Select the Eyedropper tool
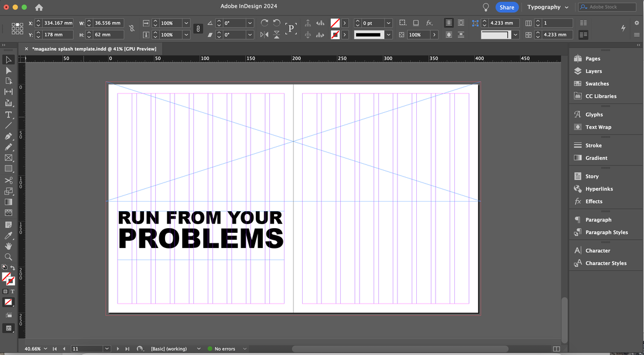The image size is (644, 355). 8,236
